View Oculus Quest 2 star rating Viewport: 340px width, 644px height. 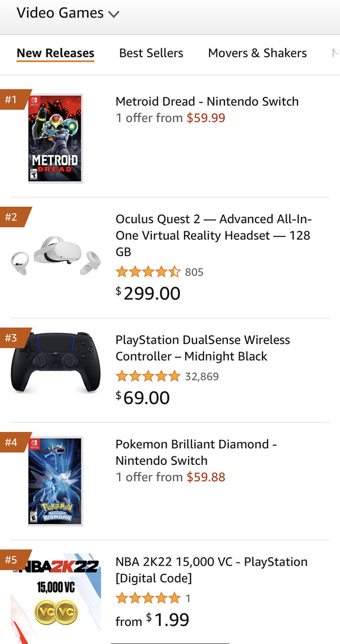click(148, 272)
